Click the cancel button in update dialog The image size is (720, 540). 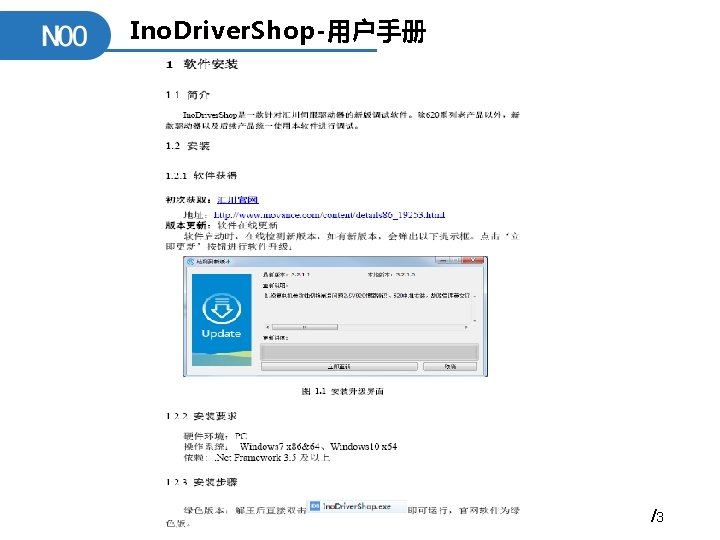click(x=450, y=366)
